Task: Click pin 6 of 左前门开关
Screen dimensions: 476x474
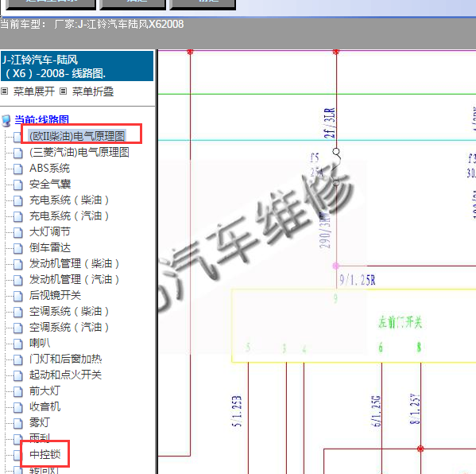Action: 381,347
